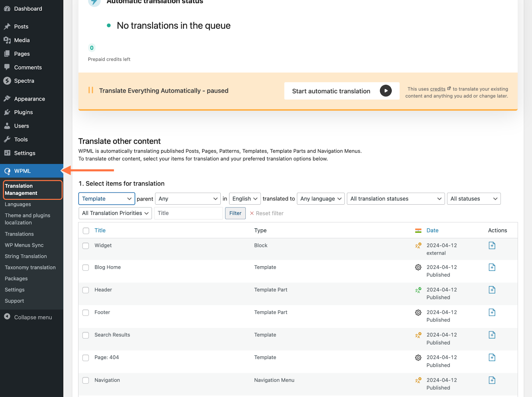532x397 pixels.
Task: Click the Plugins sidebar icon
Action: [x=7, y=112]
